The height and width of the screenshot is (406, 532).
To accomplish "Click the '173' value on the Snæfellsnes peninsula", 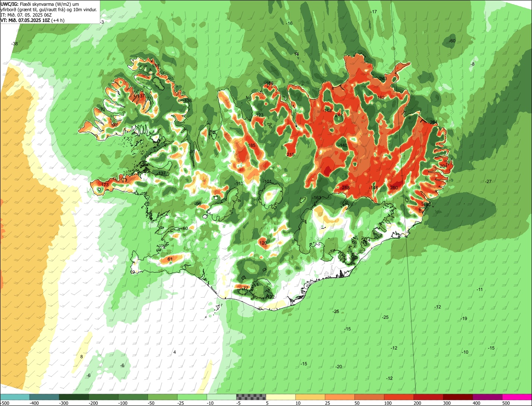I will click(105, 184).
